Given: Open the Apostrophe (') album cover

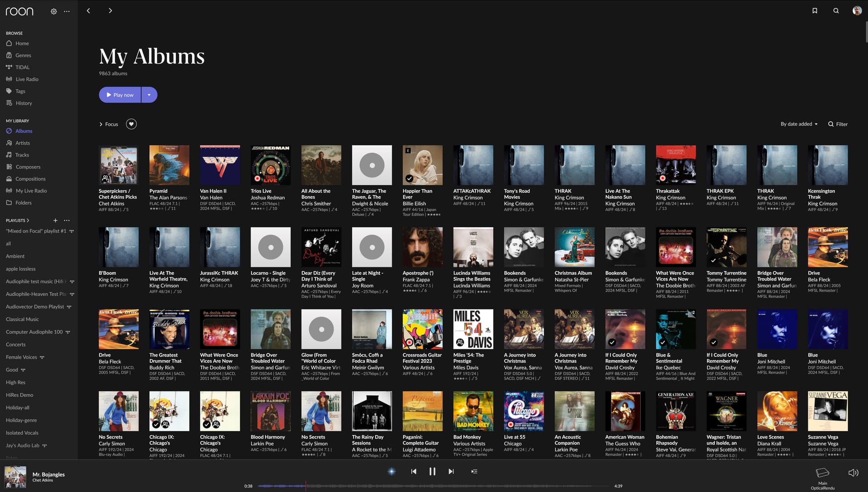Looking at the screenshot, I should [x=422, y=247].
